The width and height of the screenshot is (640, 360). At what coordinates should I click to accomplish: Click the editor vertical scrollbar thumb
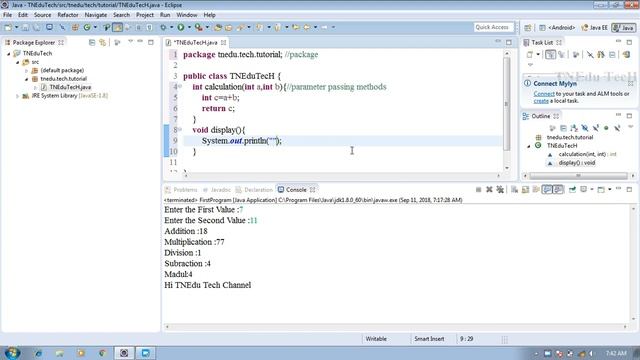(507, 103)
